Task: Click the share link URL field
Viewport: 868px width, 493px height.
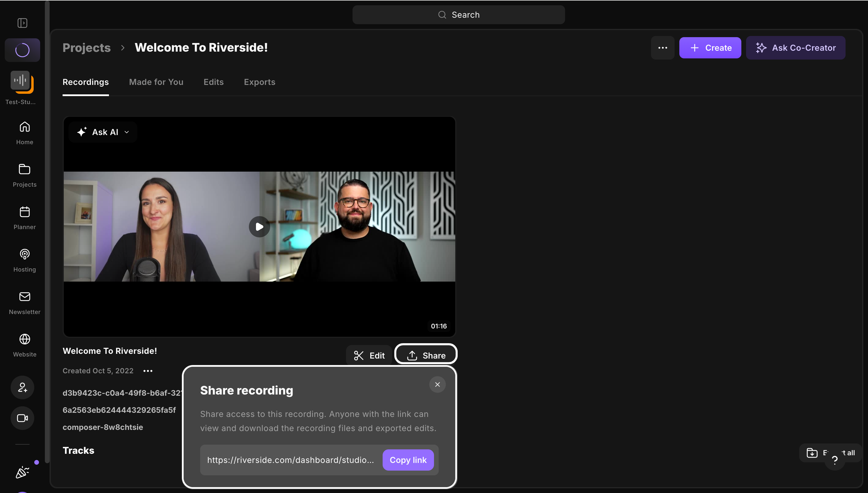Action: (x=291, y=460)
